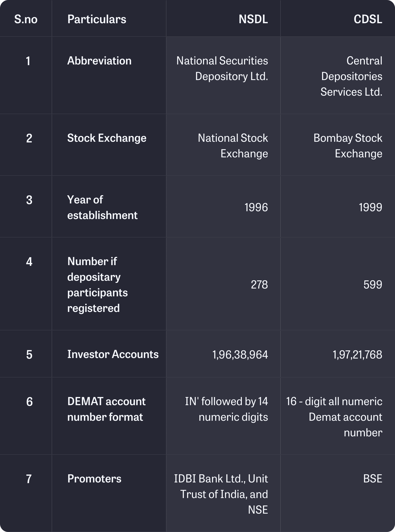Select DEMAT account number format label

pyautogui.click(x=106, y=409)
